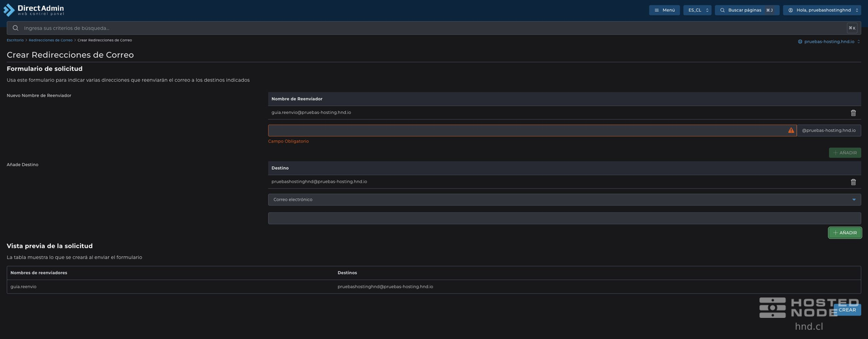Open Buscar páginas search
This screenshot has width=868, height=339.
747,10
